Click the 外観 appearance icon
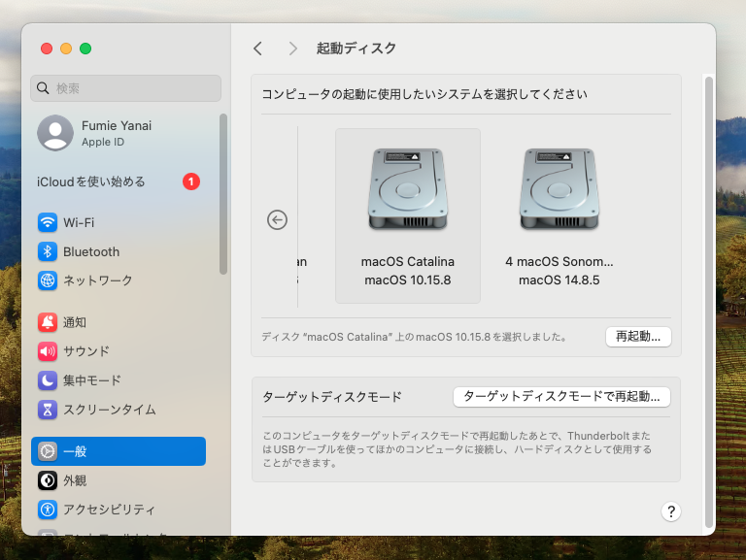 point(48,480)
